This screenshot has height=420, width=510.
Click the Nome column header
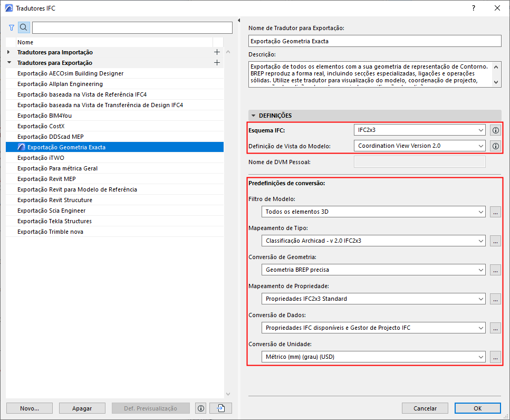(x=114, y=42)
